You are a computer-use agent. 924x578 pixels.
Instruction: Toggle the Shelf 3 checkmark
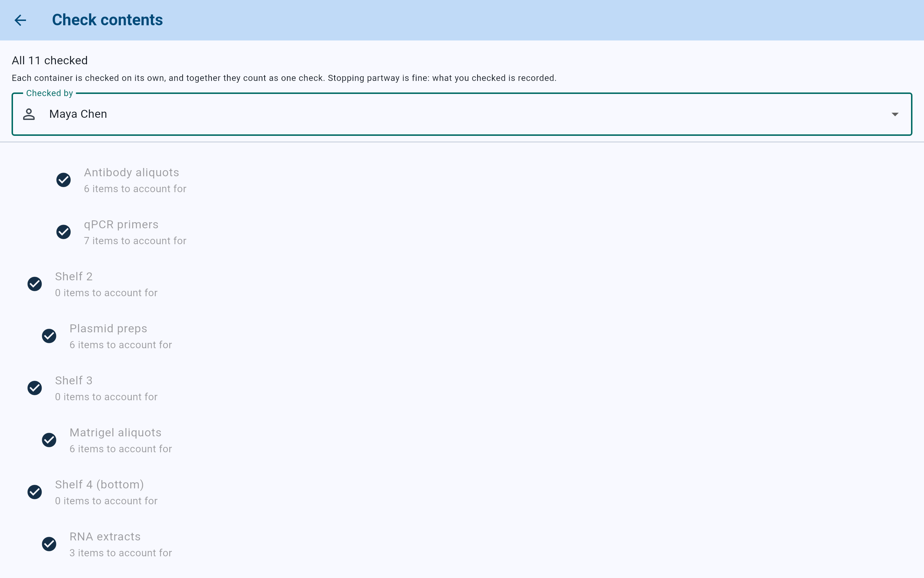coord(35,388)
